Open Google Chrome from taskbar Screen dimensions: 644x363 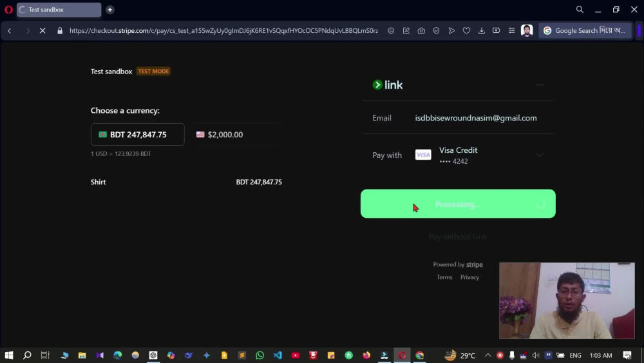(420, 355)
